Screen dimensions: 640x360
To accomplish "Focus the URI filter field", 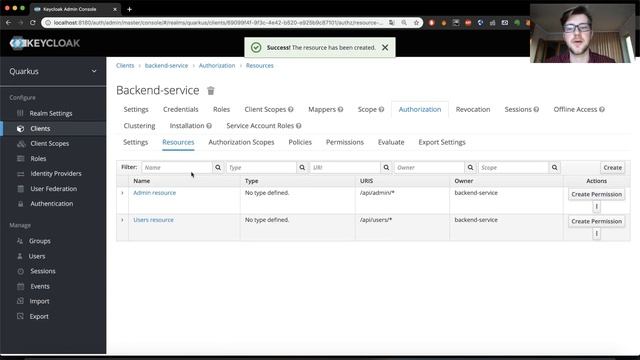I will click(345, 167).
